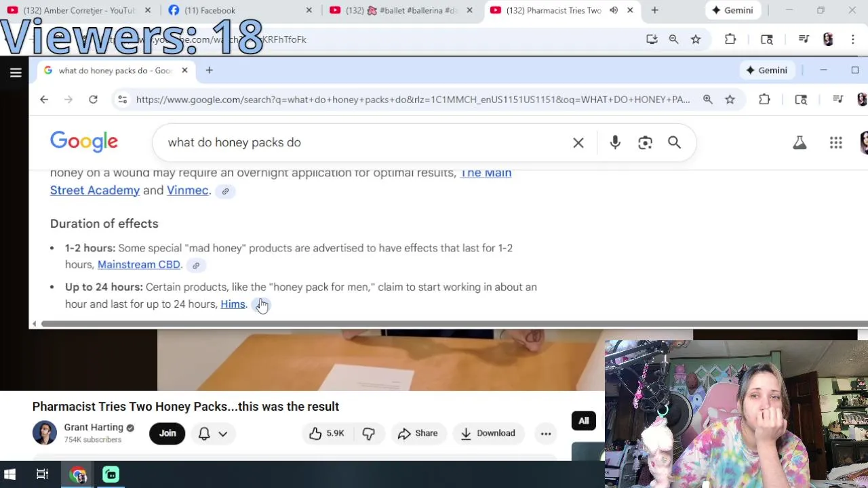Dislike the video with thumbs down
This screenshot has height=488, width=868.
pyautogui.click(x=368, y=433)
